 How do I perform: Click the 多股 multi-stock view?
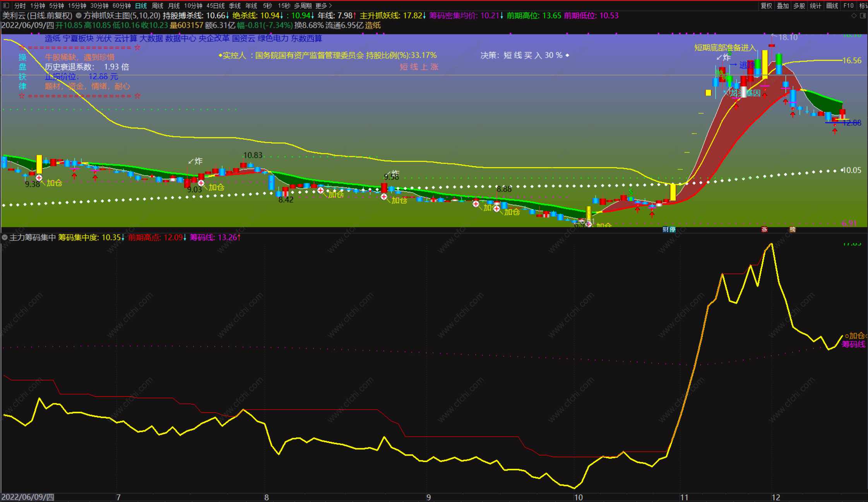[799, 5]
